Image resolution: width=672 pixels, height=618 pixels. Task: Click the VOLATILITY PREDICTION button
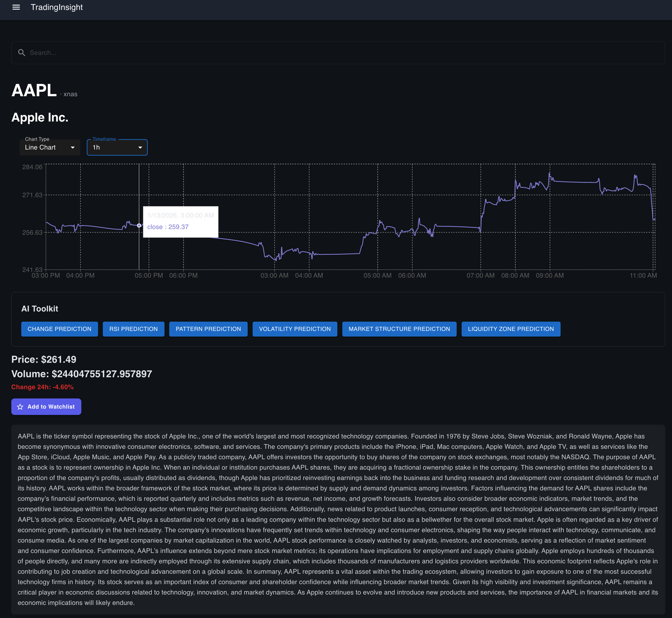click(x=295, y=329)
